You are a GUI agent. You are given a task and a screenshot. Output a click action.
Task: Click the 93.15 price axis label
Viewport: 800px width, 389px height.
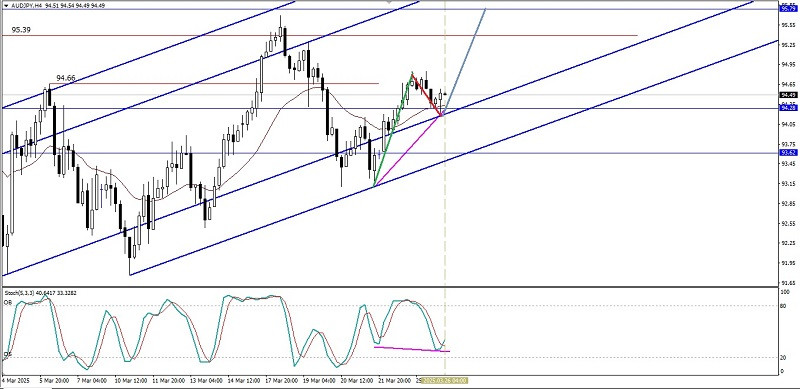tap(787, 184)
